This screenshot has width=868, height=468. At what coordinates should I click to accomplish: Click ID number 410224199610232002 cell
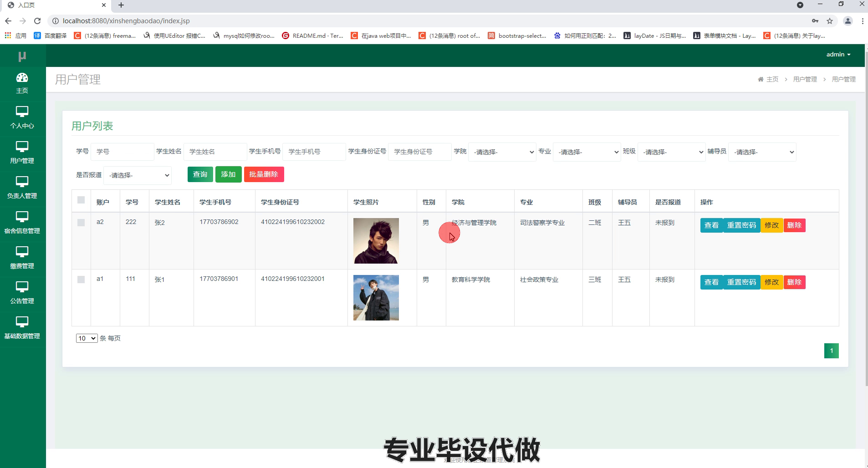293,222
